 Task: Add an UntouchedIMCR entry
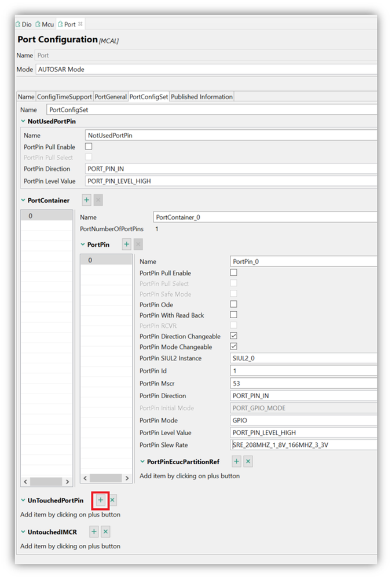pos(94,531)
